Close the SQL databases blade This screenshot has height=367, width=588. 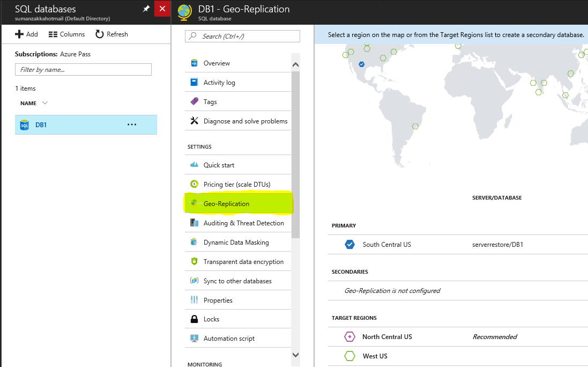pos(162,9)
